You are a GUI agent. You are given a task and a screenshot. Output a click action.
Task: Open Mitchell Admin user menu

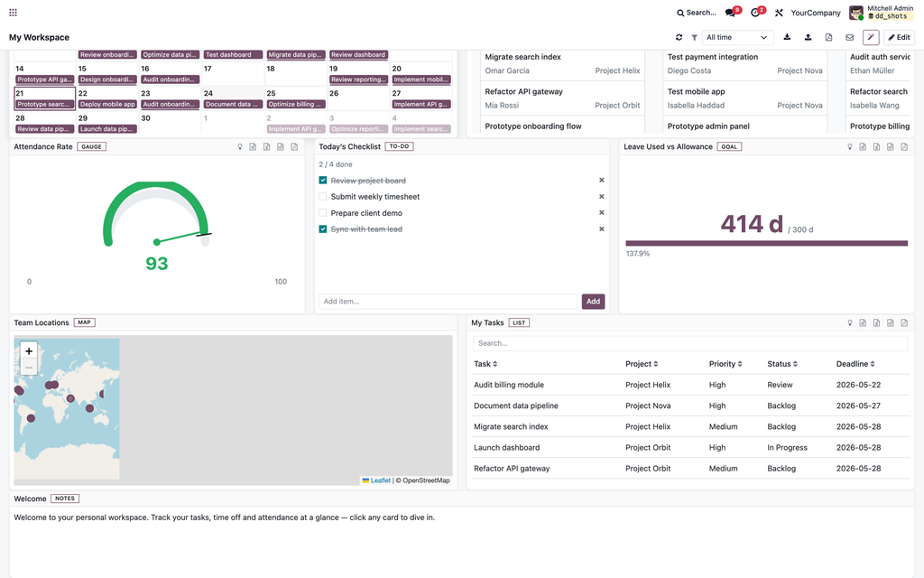pos(882,13)
